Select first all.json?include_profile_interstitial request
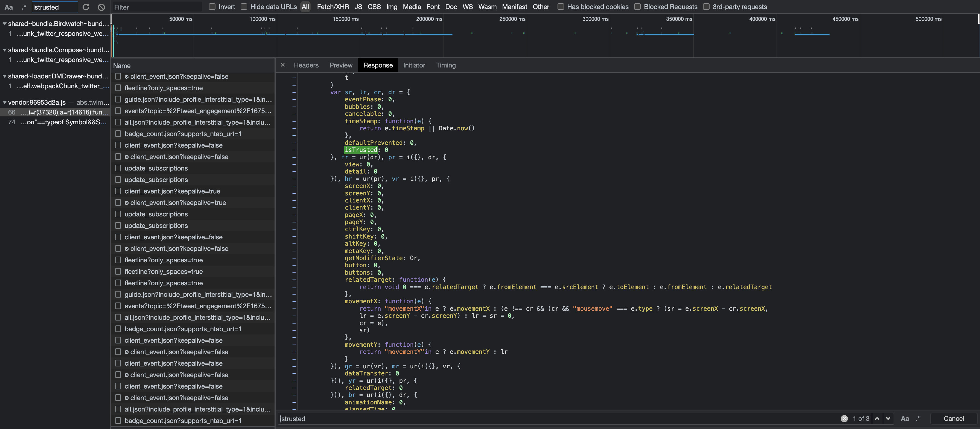 click(198, 122)
